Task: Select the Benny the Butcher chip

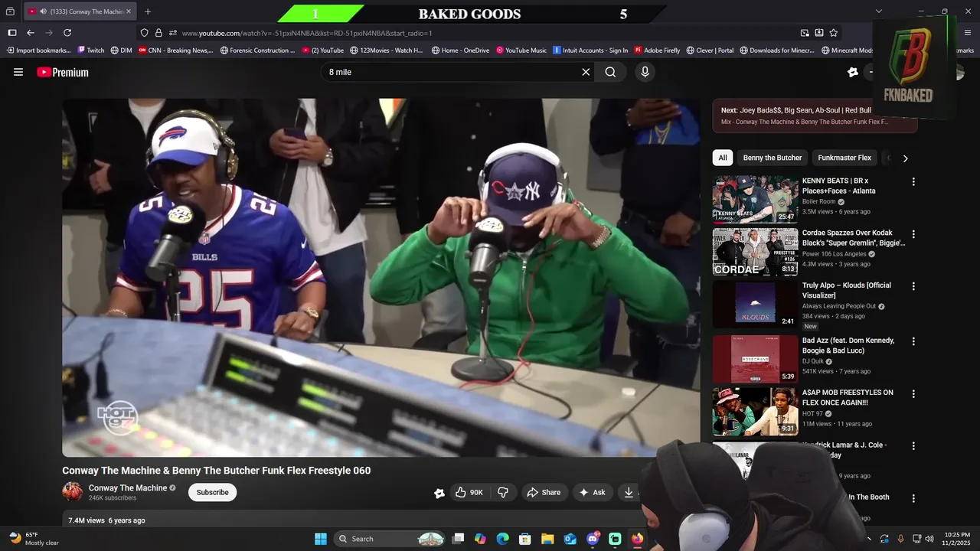Action: (773, 158)
